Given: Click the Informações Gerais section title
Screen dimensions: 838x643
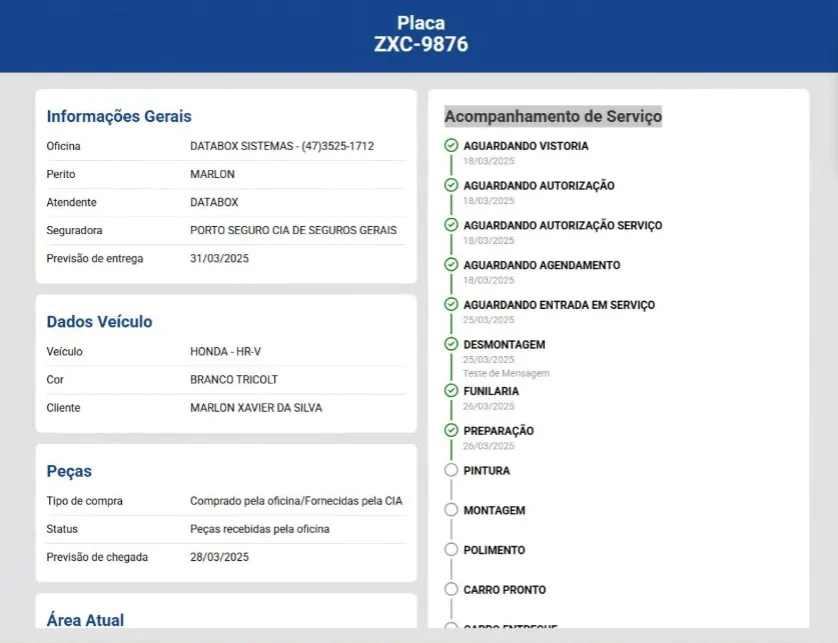Looking at the screenshot, I should pyautogui.click(x=119, y=116).
